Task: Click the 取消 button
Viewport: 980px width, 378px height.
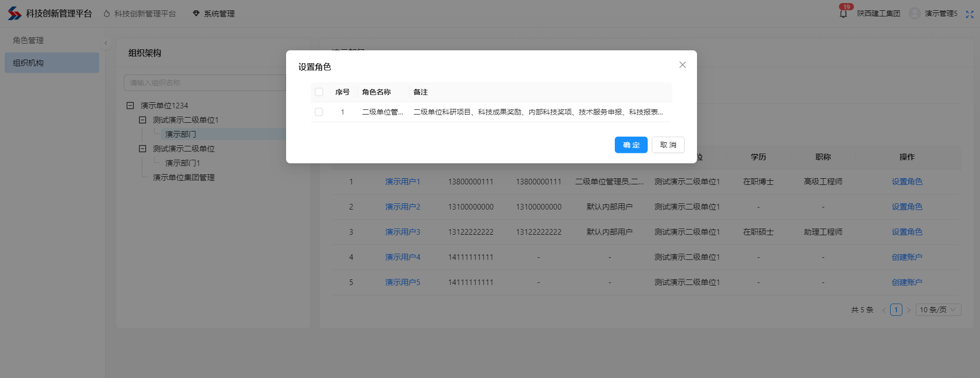Action: coord(668,145)
